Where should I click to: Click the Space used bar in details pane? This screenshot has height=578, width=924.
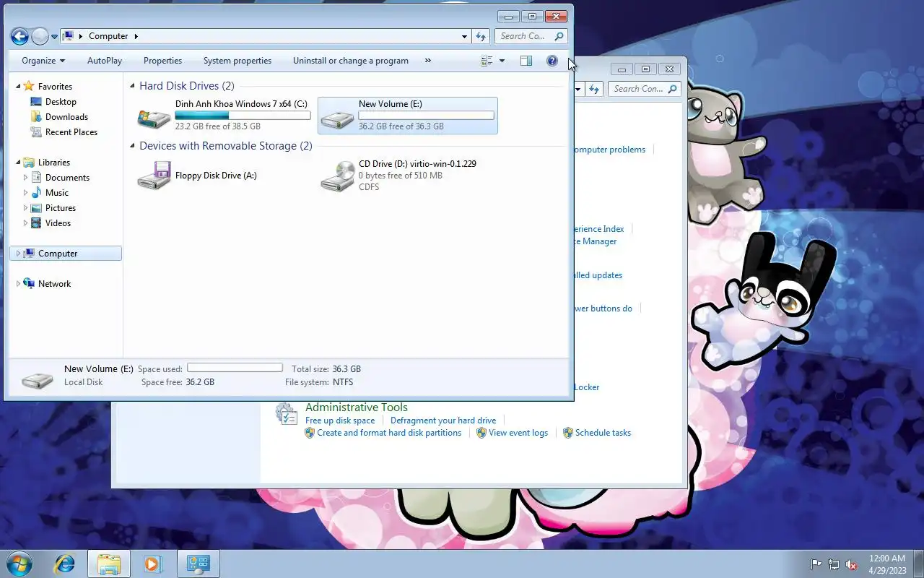coord(235,368)
